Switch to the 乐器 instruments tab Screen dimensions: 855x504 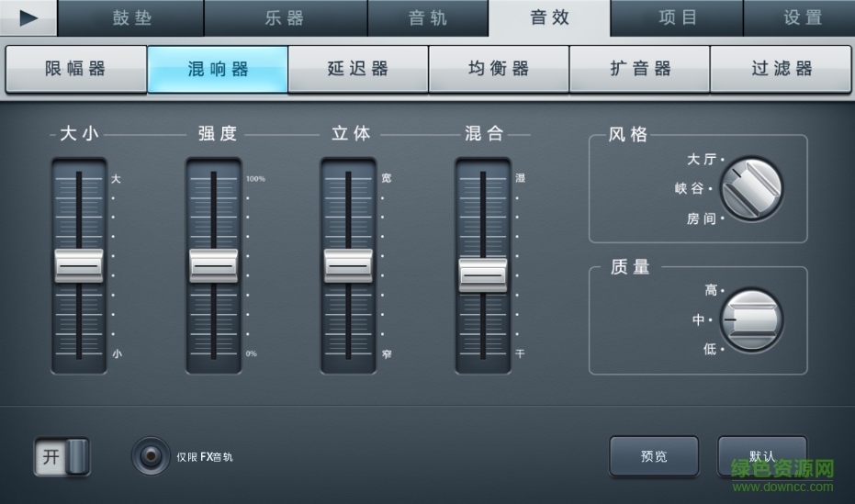pyautogui.click(x=285, y=18)
